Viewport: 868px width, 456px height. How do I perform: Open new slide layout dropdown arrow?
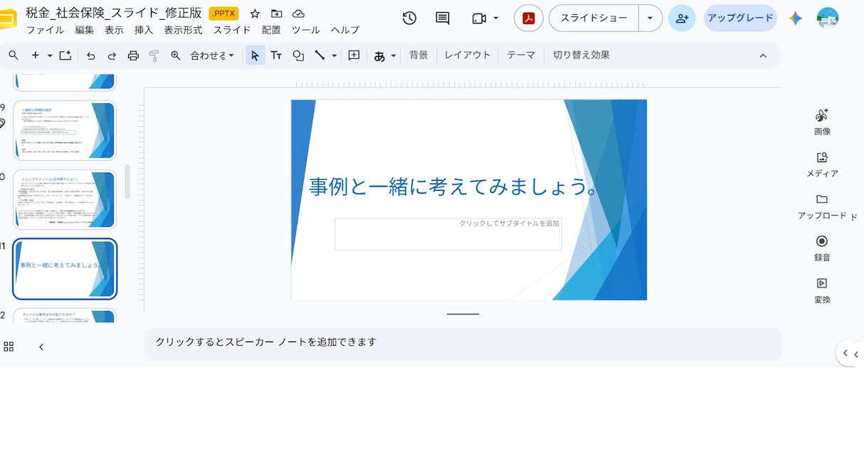[50, 55]
